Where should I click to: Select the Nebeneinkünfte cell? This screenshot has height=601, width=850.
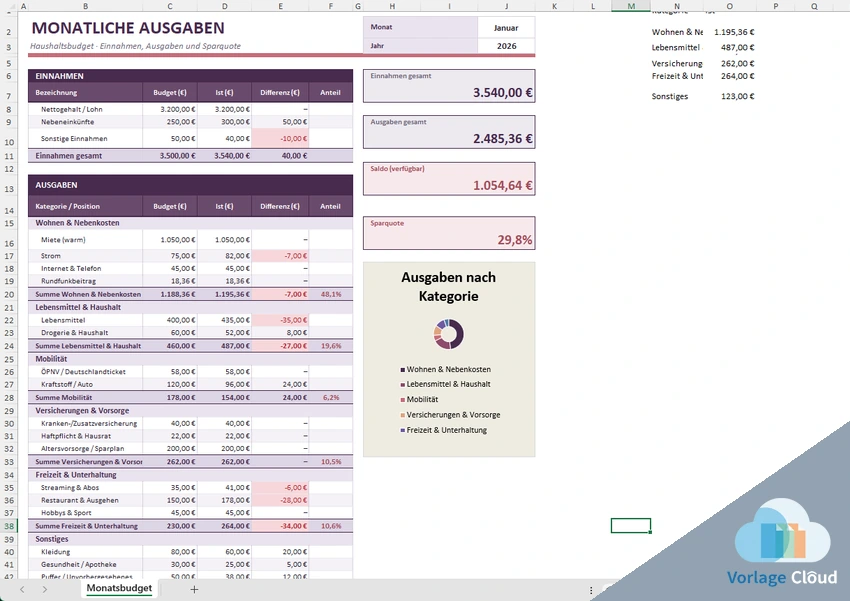coord(85,122)
